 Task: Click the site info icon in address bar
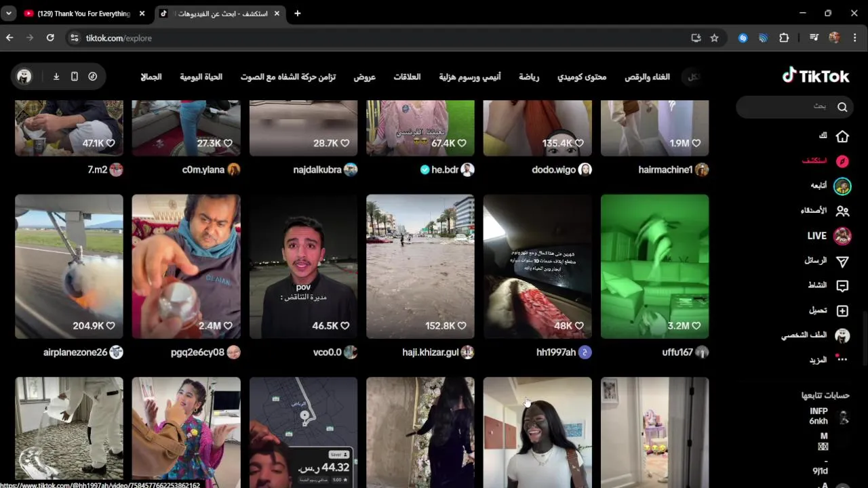[75, 38]
